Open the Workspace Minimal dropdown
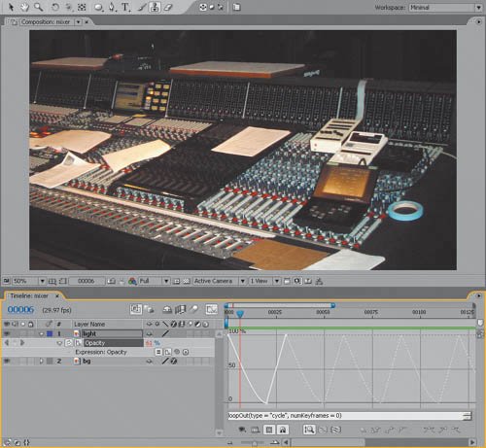This screenshot has height=448, width=486. pos(445,7)
